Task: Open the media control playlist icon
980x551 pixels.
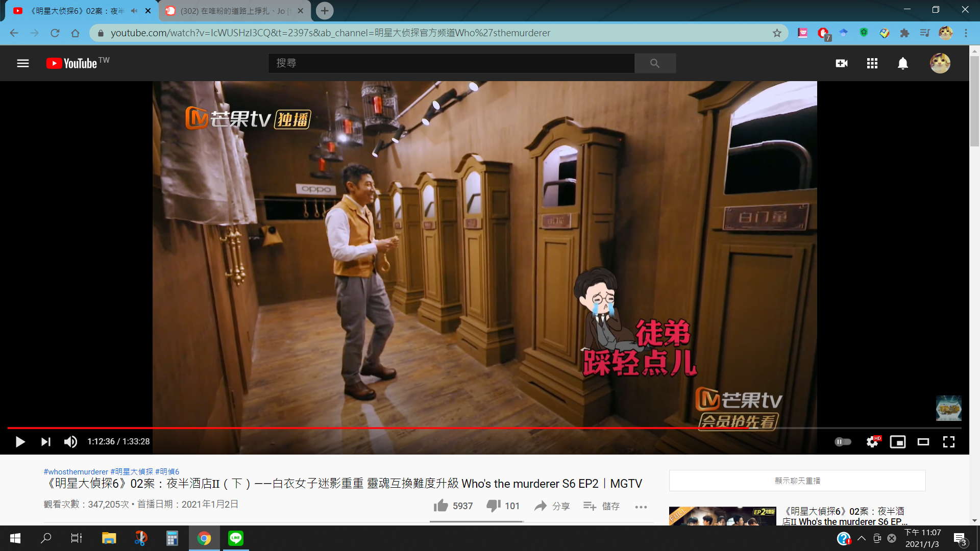Action: (925, 33)
